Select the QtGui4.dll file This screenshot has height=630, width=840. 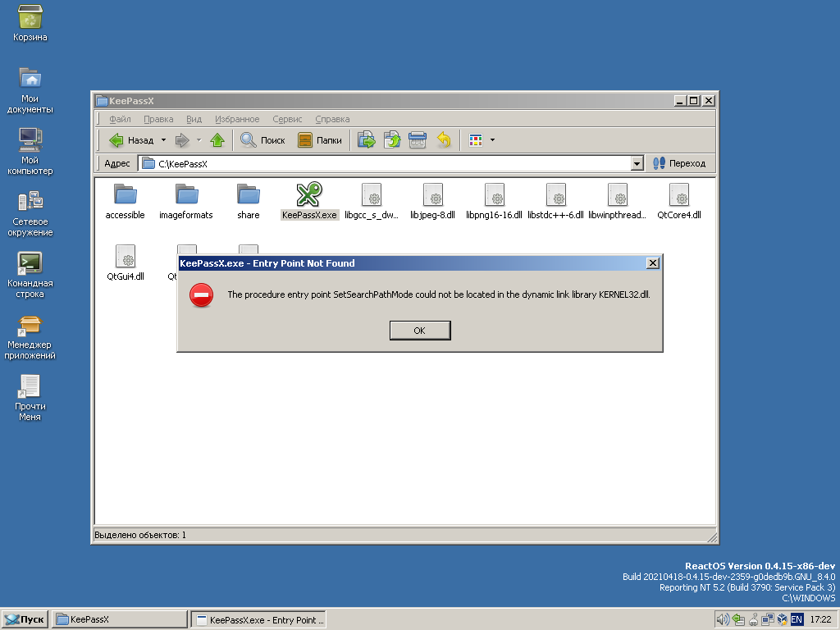coord(126,263)
